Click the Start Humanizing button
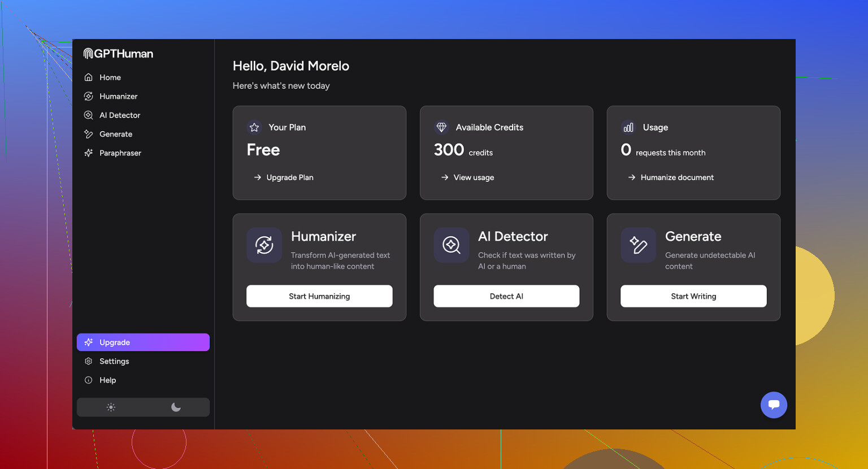Image resolution: width=868 pixels, height=469 pixels. [319, 296]
